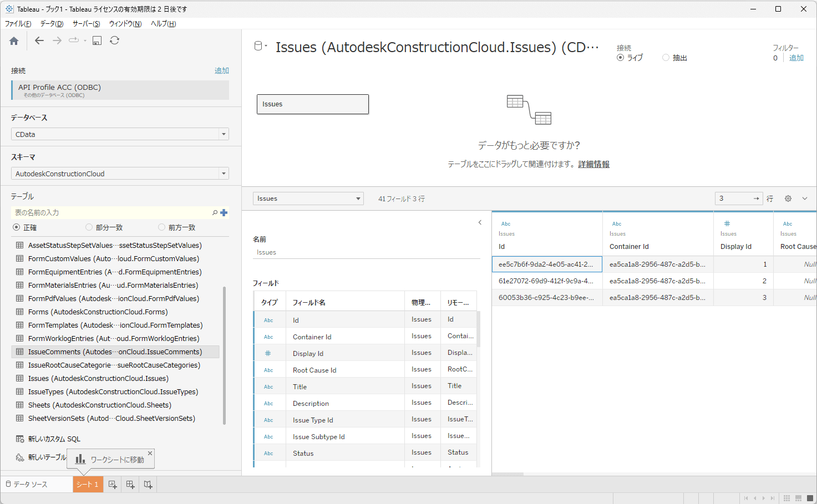
Task: Click the bar chart icon in the tooltip
Action: 80,459
